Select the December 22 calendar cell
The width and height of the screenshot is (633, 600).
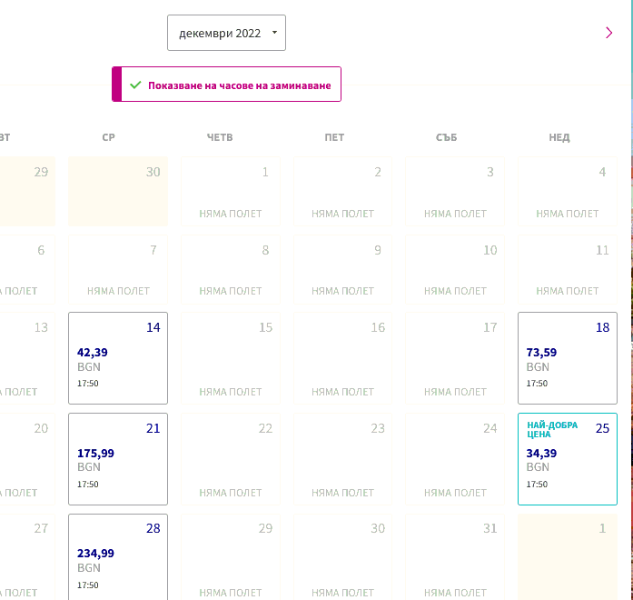[x=230, y=459]
